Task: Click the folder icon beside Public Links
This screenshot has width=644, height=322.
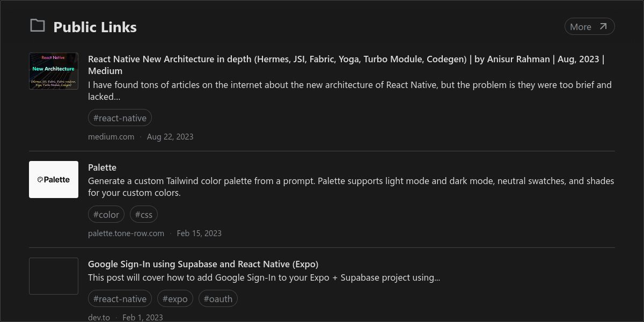Action: coord(37,25)
